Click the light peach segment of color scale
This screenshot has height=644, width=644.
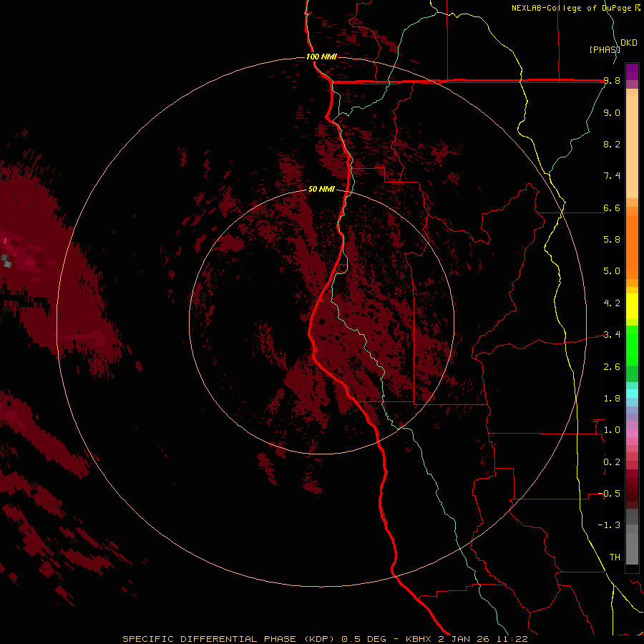click(632, 147)
